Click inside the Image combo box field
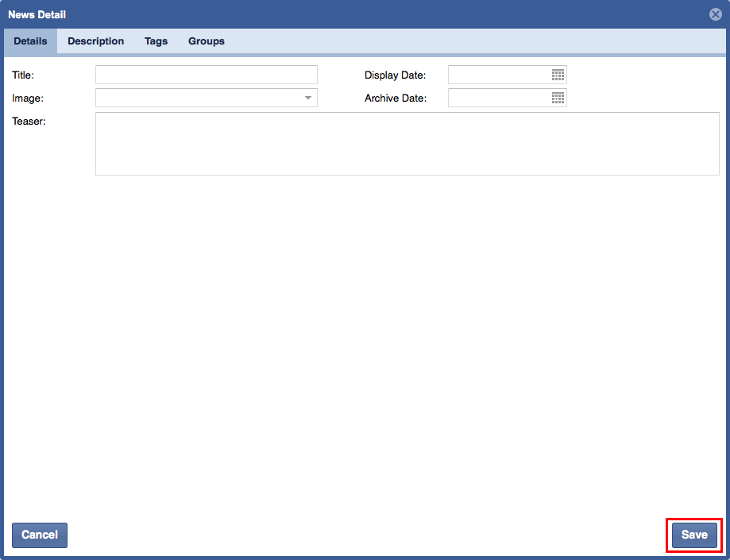The width and height of the screenshot is (730, 560). [197, 98]
